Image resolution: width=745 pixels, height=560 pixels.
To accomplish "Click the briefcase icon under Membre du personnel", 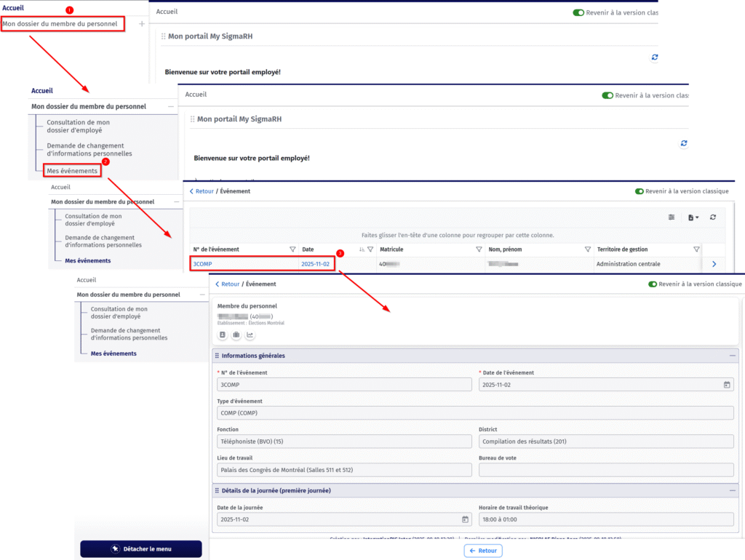I will [x=236, y=335].
